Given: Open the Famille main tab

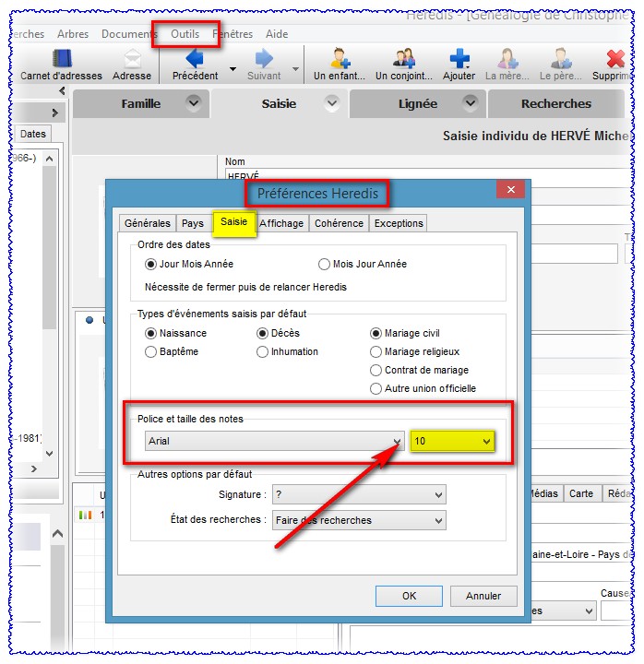Looking at the screenshot, I should click(x=141, y=103).
